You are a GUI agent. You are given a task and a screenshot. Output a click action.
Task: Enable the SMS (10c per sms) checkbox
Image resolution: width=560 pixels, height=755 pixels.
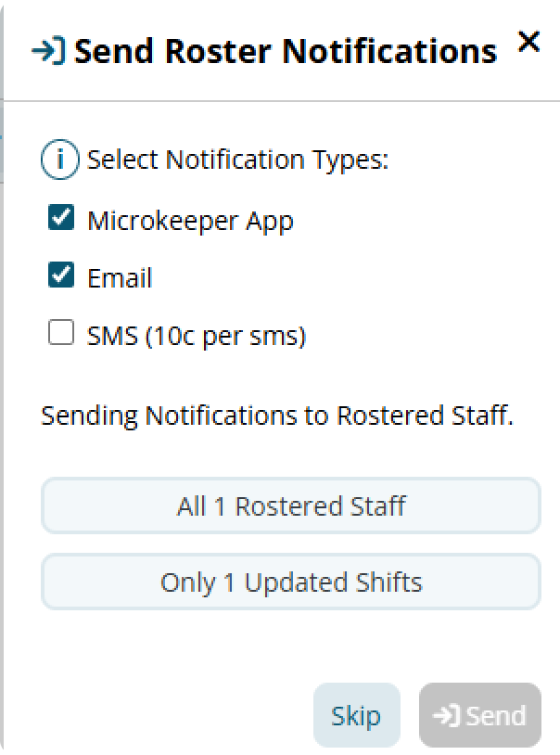coord(61,332)
